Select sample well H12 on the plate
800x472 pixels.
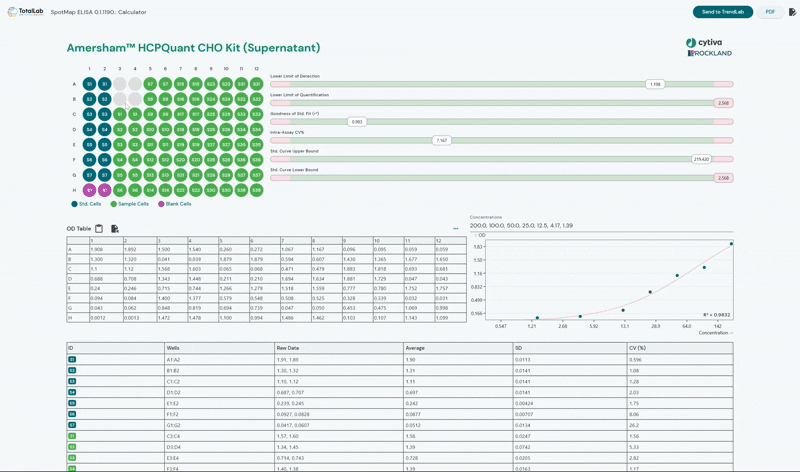257,190
